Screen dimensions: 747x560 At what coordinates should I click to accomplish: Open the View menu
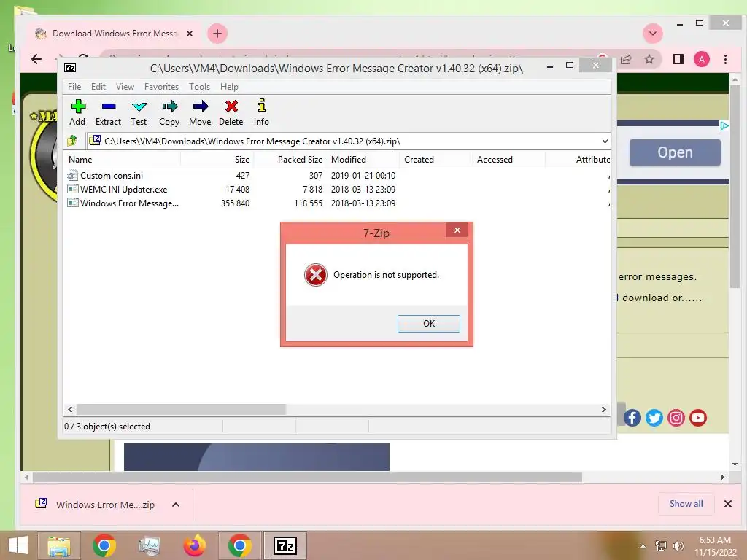[x=125, y=87]
